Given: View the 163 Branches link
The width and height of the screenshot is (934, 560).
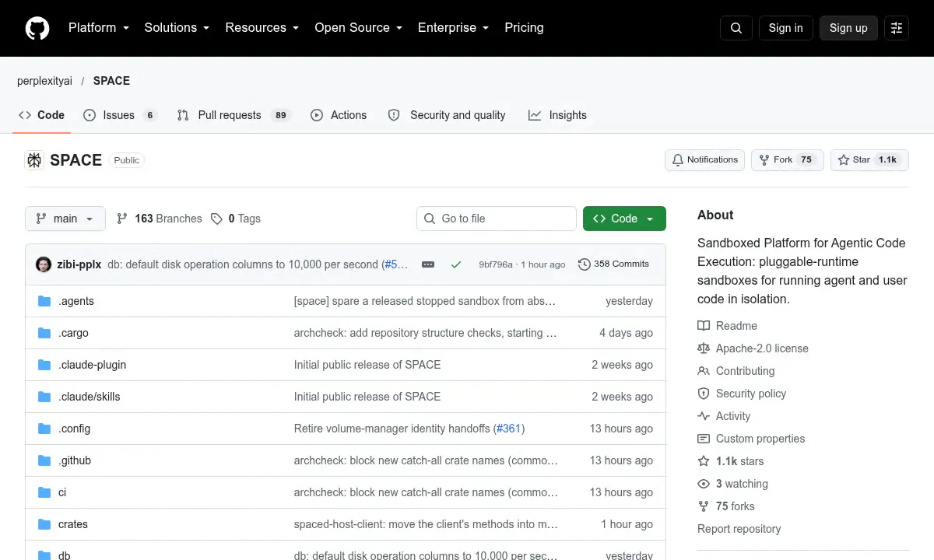Looking at the screenshot, I should pyautogui.click(x=159, y=219).
